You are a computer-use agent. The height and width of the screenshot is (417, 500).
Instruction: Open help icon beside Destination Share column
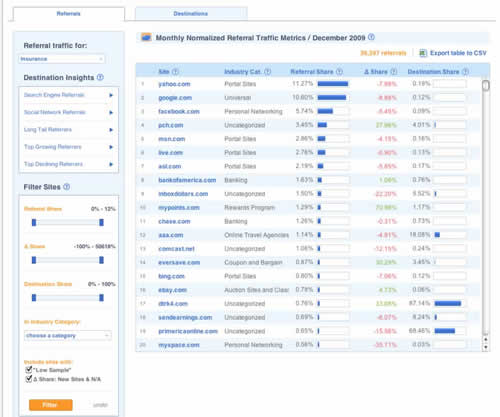(465, 72)
